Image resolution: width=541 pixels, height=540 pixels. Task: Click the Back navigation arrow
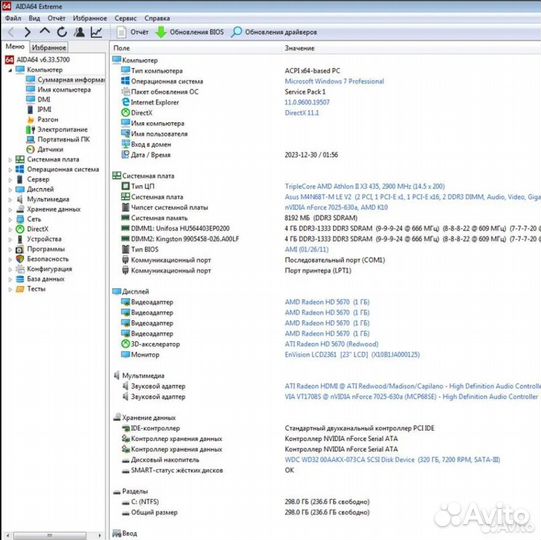(x=11, y=32)
